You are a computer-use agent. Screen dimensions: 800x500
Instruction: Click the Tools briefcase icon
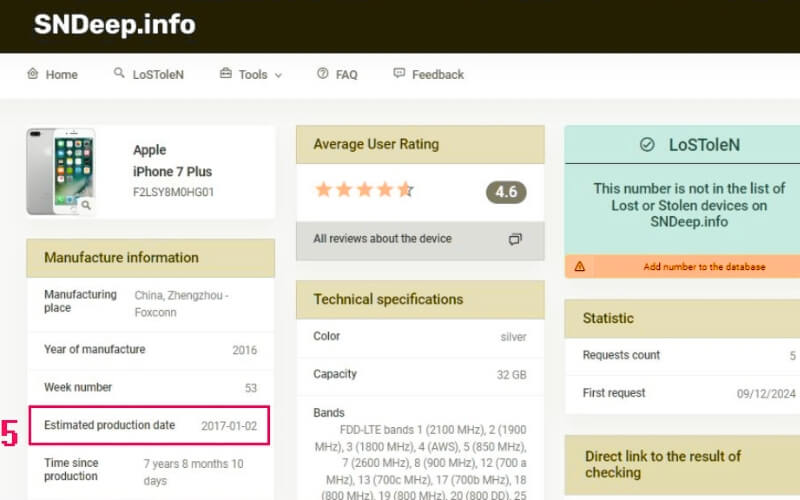coord(226,73)
